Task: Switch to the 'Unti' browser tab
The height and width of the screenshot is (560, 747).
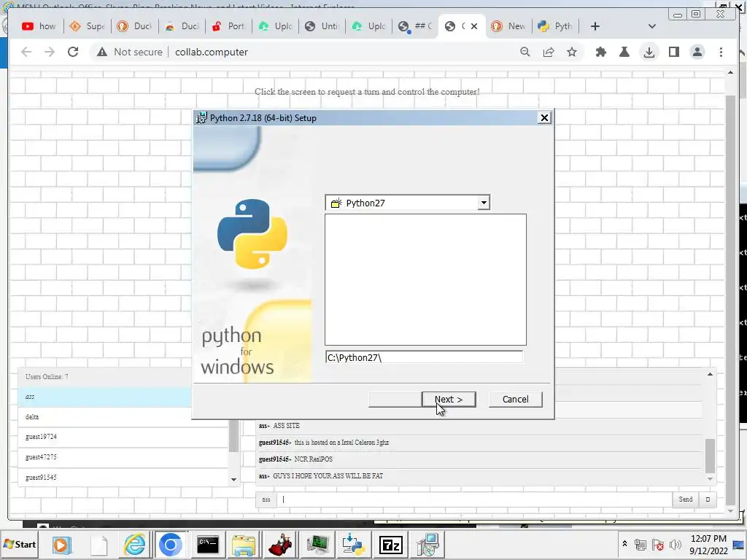Action: click(x=322, y=26)
